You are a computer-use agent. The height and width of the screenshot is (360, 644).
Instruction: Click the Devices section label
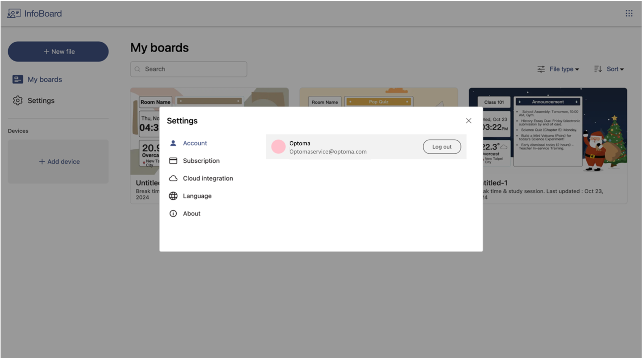click(18, 131)
